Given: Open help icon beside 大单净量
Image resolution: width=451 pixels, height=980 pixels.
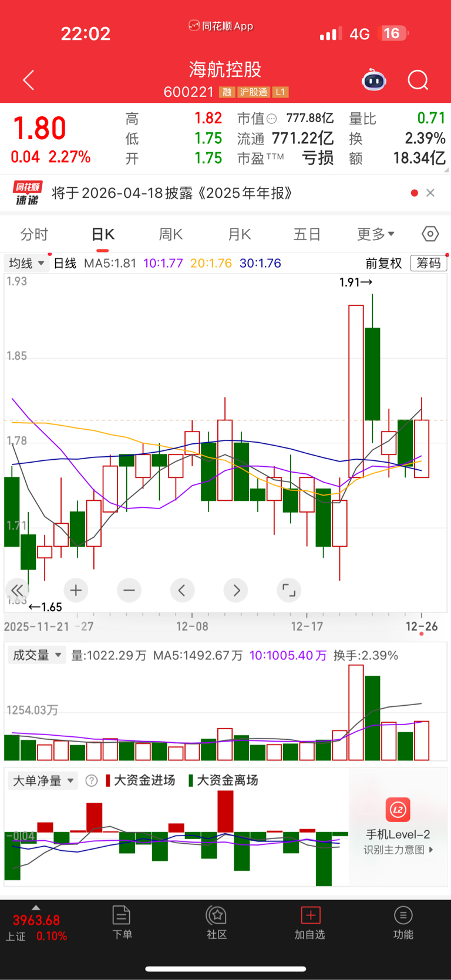Looking at the screenshot, I should 92,780.
